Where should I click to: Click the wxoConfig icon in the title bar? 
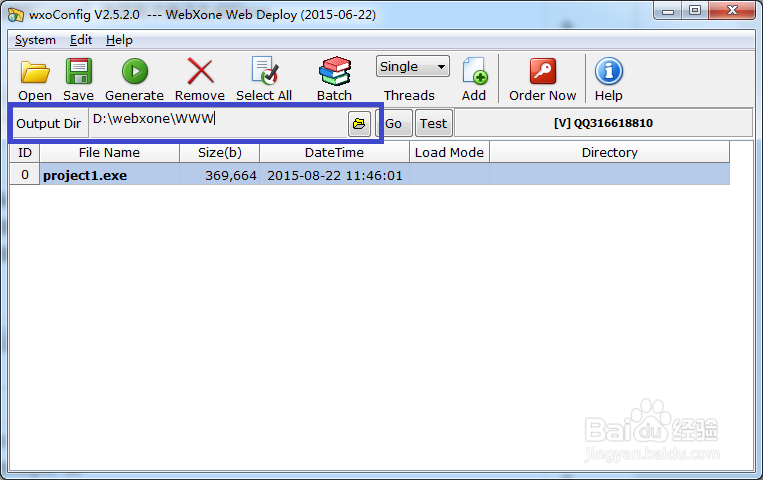tap(16, 15)
